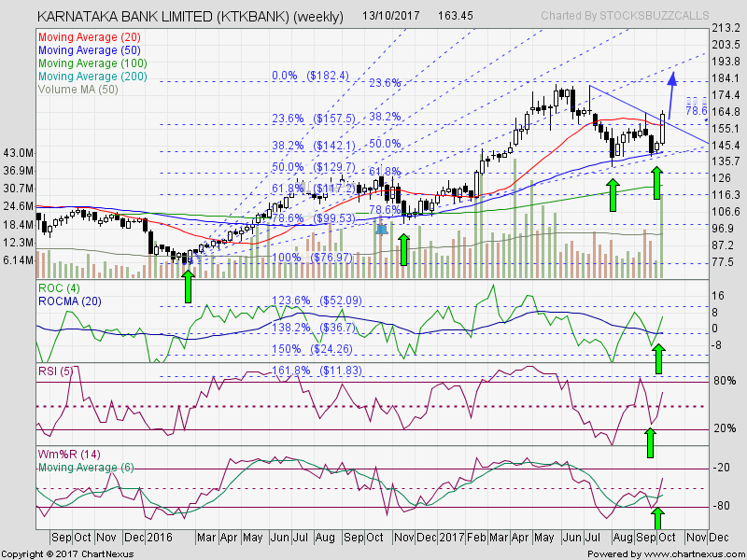Screen dimensions: 747x560
Task: Click the 50.0% ($129.7) retracement label
Action: coord(314,167)
